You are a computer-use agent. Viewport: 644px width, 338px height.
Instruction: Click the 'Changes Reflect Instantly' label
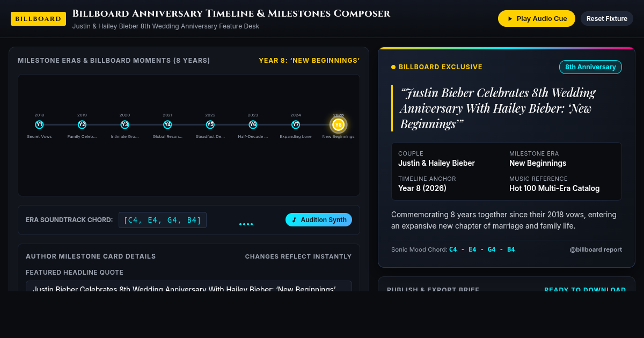point(298,256)
